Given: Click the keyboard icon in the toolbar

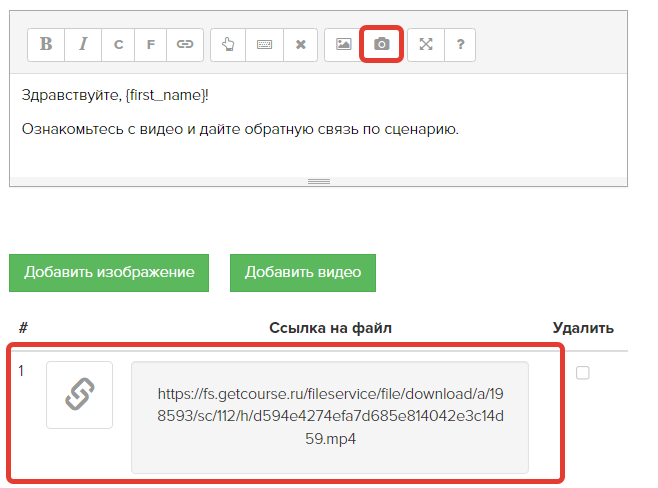Looking at the screenshot, I should [264, 44].
